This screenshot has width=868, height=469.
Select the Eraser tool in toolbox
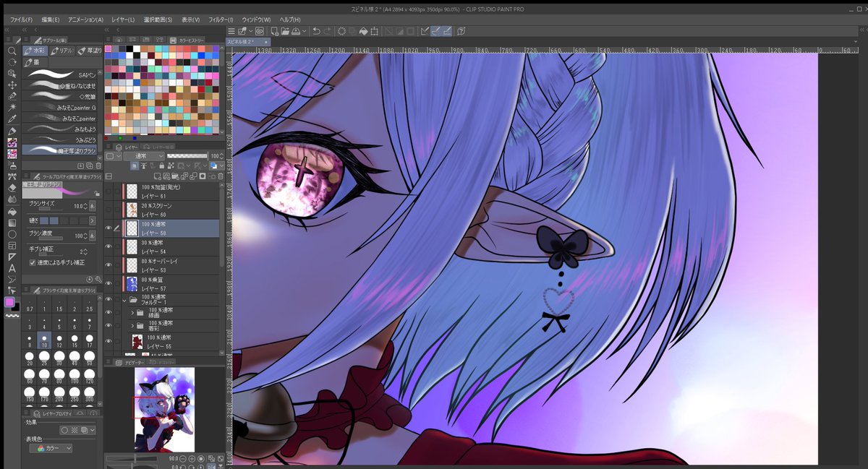[12, 187]
